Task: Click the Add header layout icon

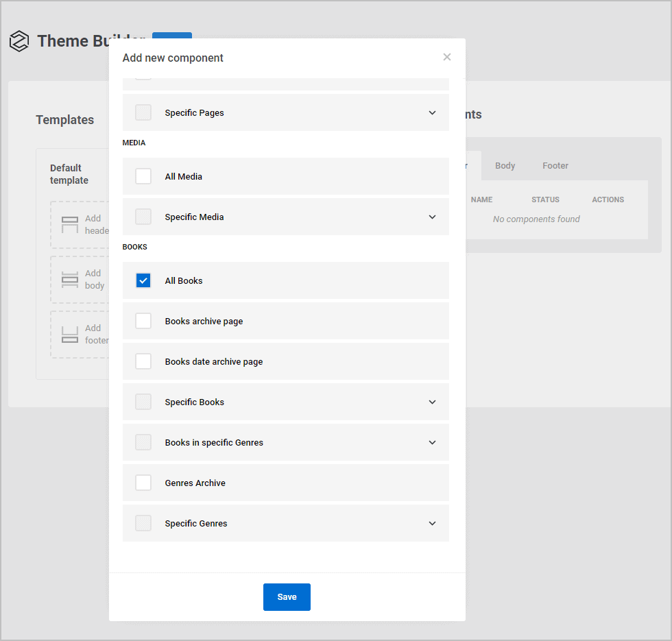Action: [70, 224]
